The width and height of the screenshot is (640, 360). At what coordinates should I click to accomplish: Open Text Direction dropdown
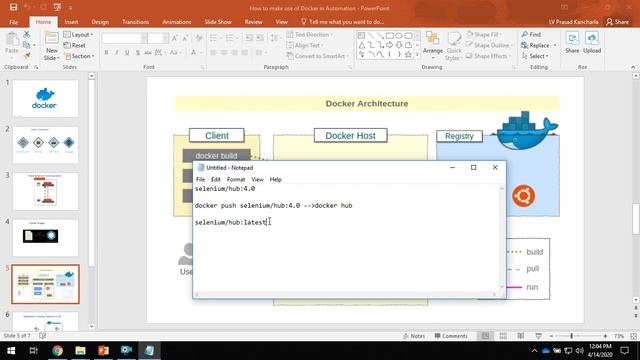coord(309,35)
